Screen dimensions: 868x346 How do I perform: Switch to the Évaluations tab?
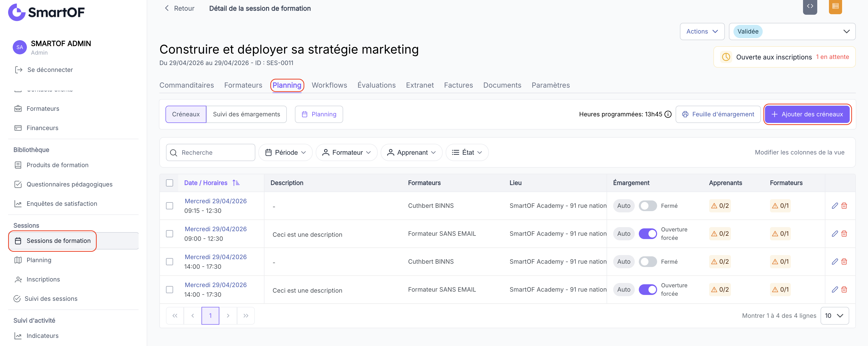[x=376, y=85]
